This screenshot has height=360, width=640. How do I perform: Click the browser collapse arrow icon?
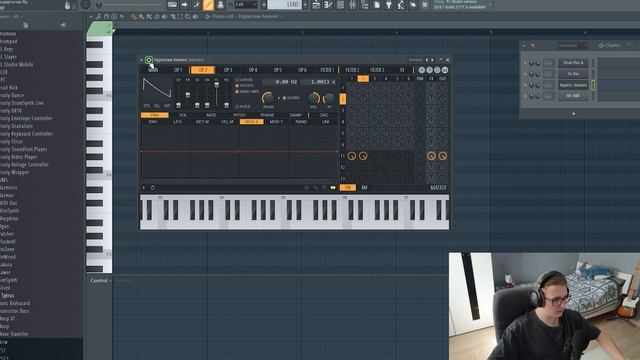pos(63,25)
